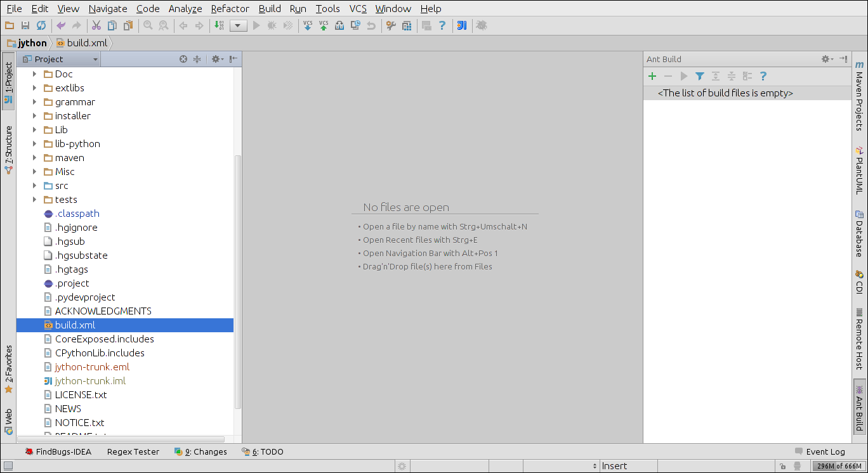Click the VCS Update Project icon
The width and height of the screenshot is (868, 473).
click(x=308, y=25)
